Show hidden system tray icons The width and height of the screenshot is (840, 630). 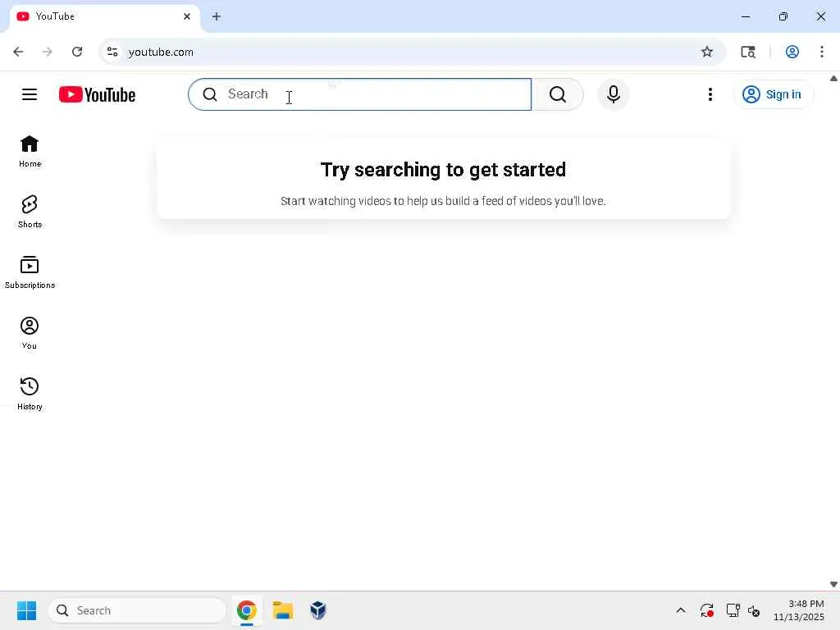pyautogui.click(x=680, y=610)
